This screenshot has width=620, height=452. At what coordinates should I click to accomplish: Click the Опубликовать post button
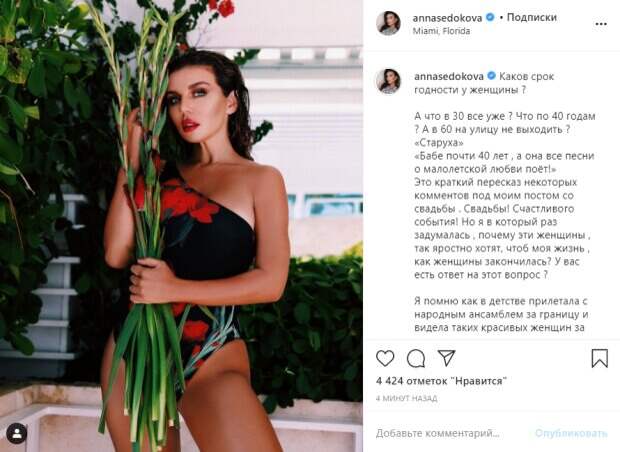click(x=571, y=433)
